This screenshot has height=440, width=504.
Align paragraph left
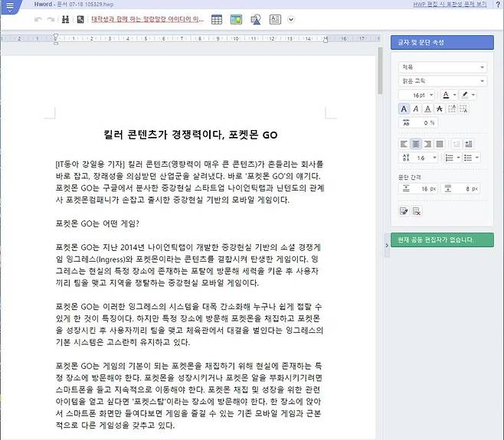[x=404, y=144]
